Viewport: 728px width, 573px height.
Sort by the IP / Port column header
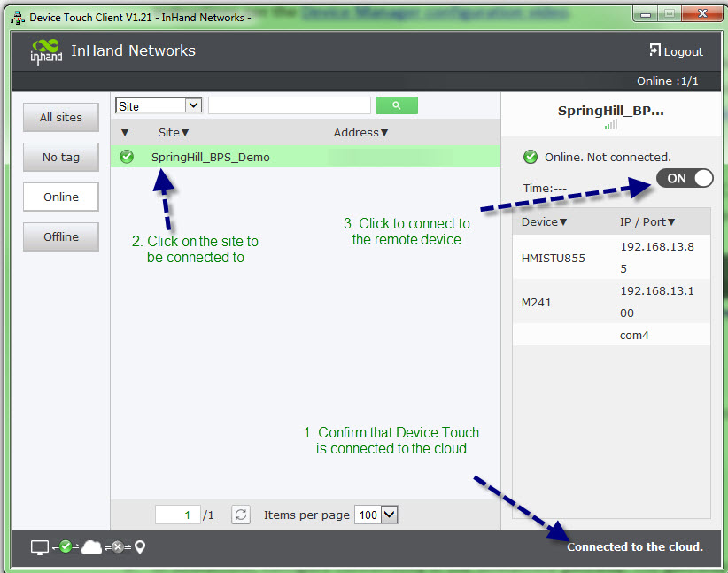point(647,222)
